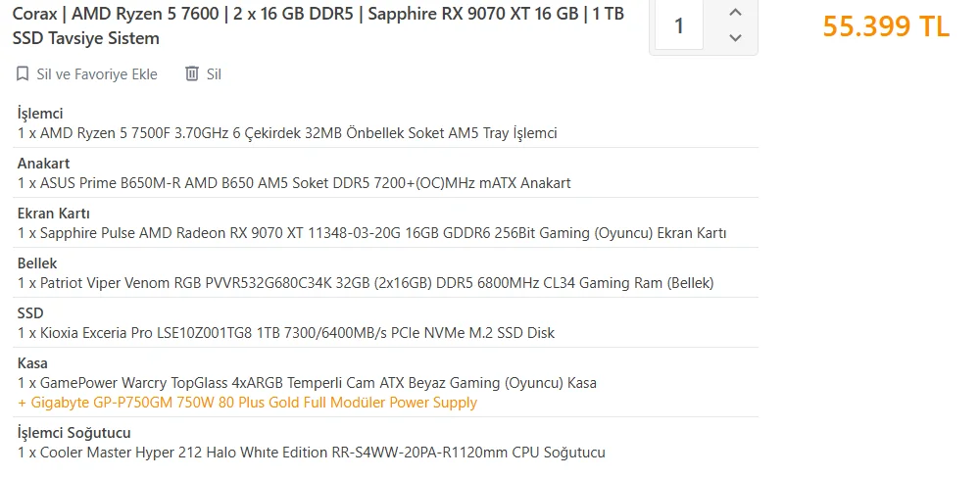Screen dimensions: 980x478
Task: Select the 55.399 TL price
Action: [x=885, y=26]
